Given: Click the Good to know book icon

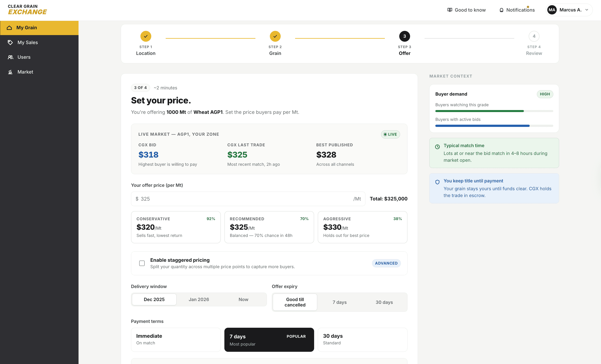Looking at the screenshot, I should (450, 10).
